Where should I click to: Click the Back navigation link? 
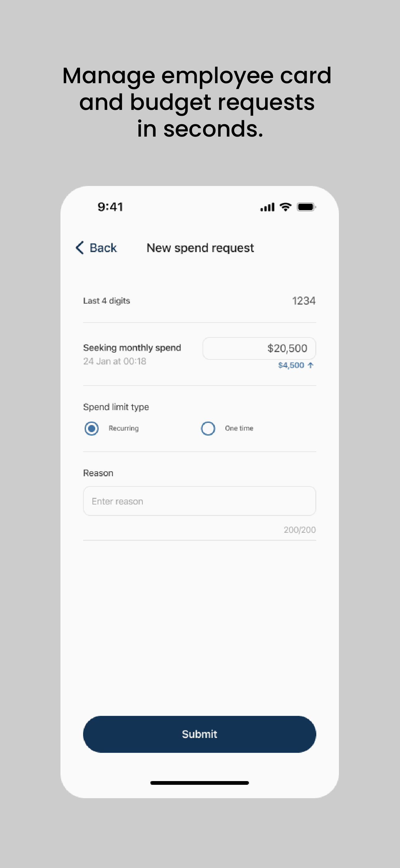point(96,248)
